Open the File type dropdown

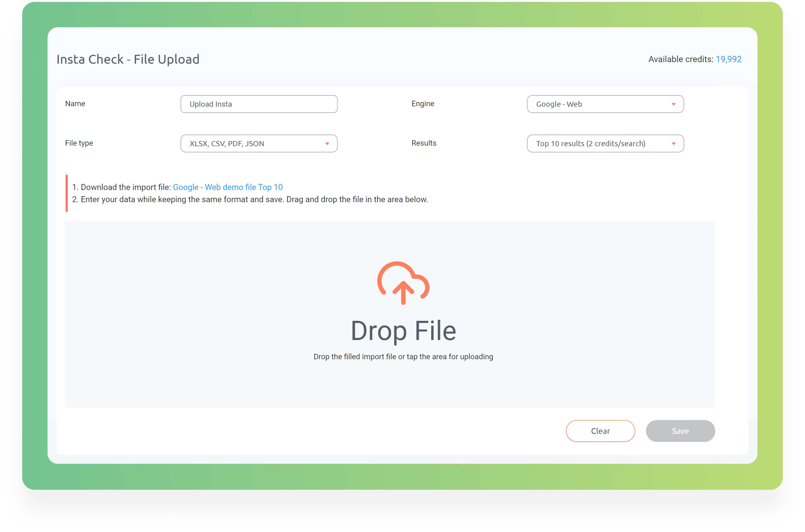pos(259,144)
